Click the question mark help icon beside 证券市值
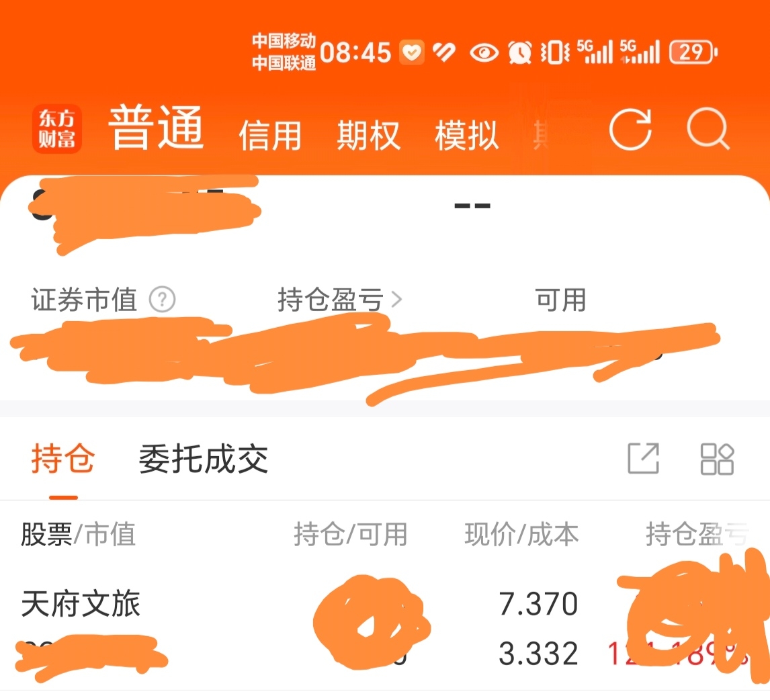 click(162, 299)
